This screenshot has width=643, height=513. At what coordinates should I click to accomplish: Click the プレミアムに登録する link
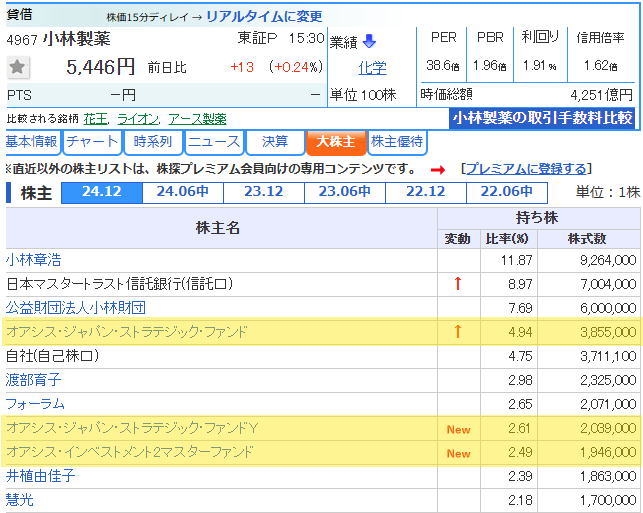(x=526, y=169)
